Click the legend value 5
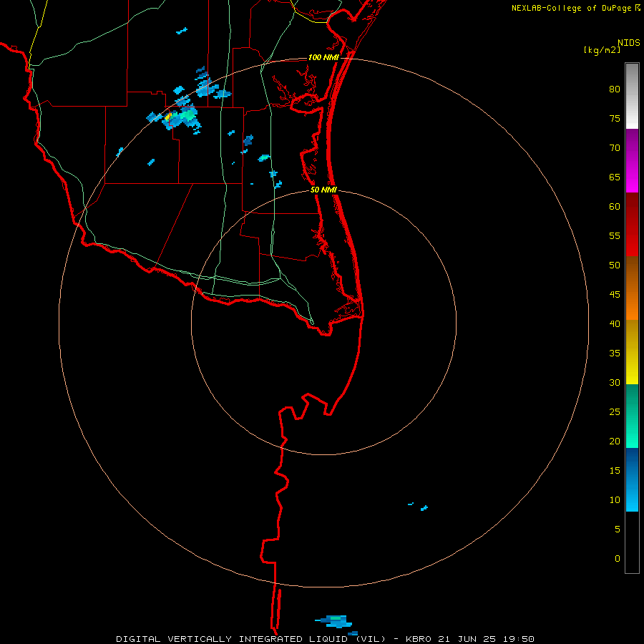 [618, 529]
